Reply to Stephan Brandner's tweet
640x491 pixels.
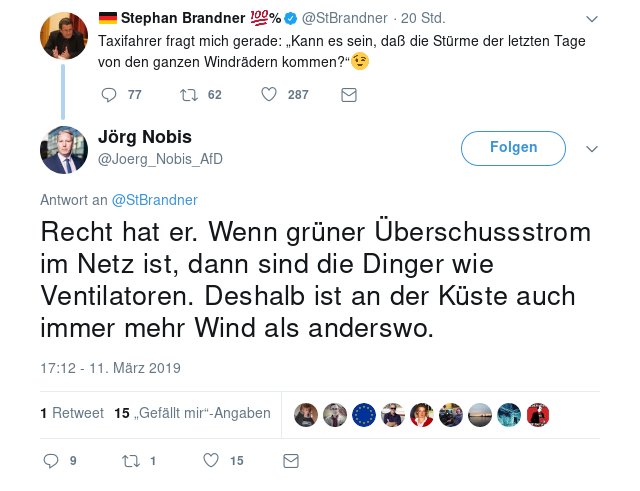pyautogui.click(x=110, y=95)
